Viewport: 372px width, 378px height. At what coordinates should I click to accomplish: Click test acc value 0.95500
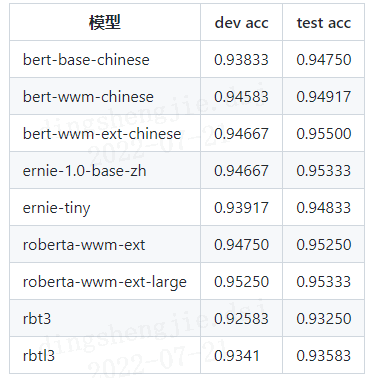point(324,134)
